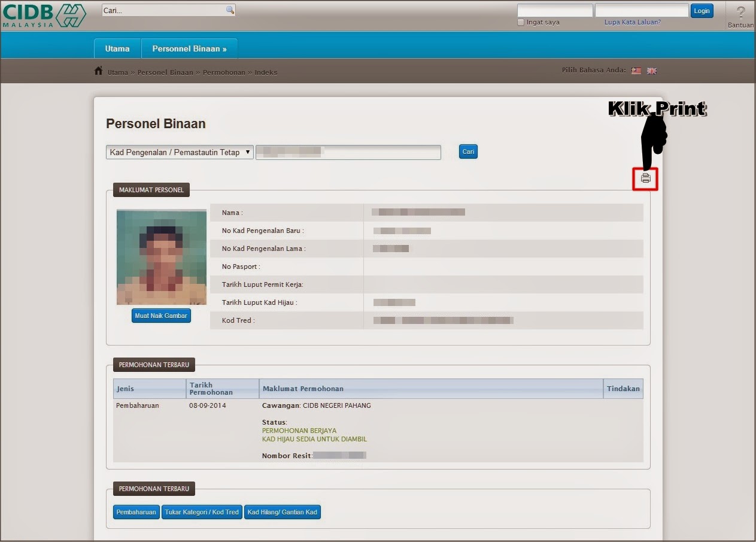
Task: Click the Jenis column header
Action: coord(150,389)
